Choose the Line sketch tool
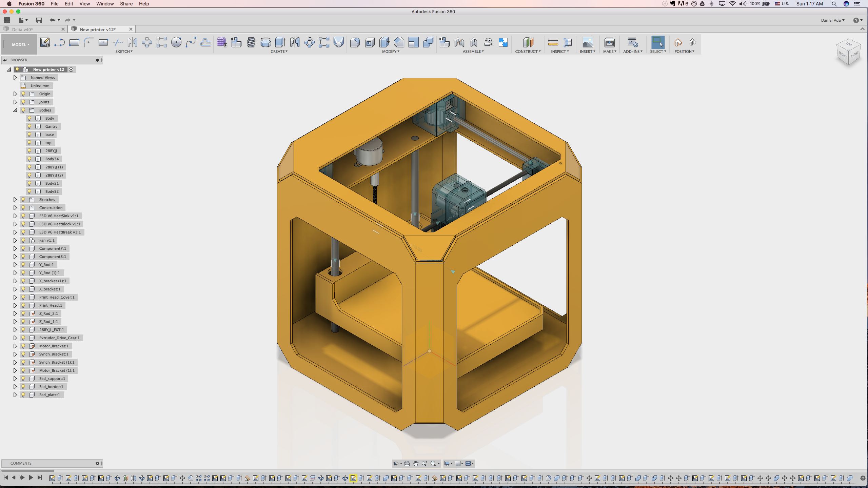The image size is (868, 488). tap(59, 42)
